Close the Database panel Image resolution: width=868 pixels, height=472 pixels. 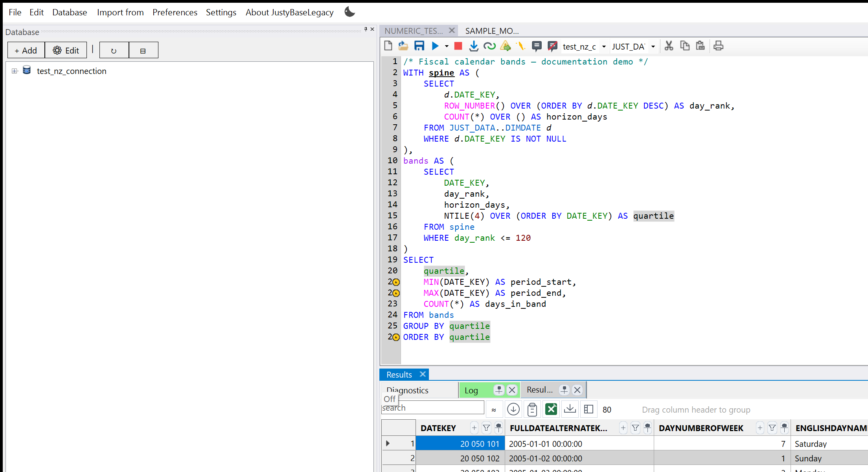pyautogui.click(x=372, y=29)
